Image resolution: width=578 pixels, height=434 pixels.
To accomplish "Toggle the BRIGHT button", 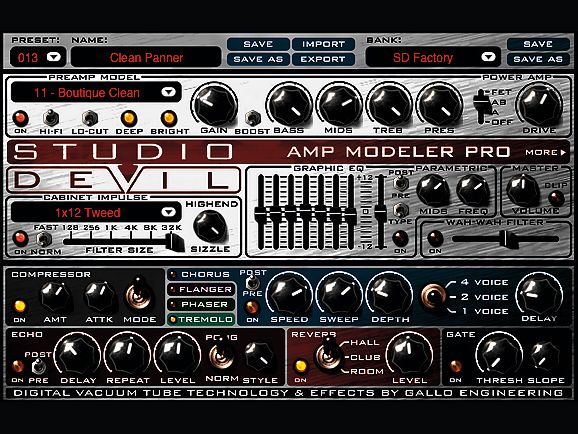I will [x=169, y=118].
